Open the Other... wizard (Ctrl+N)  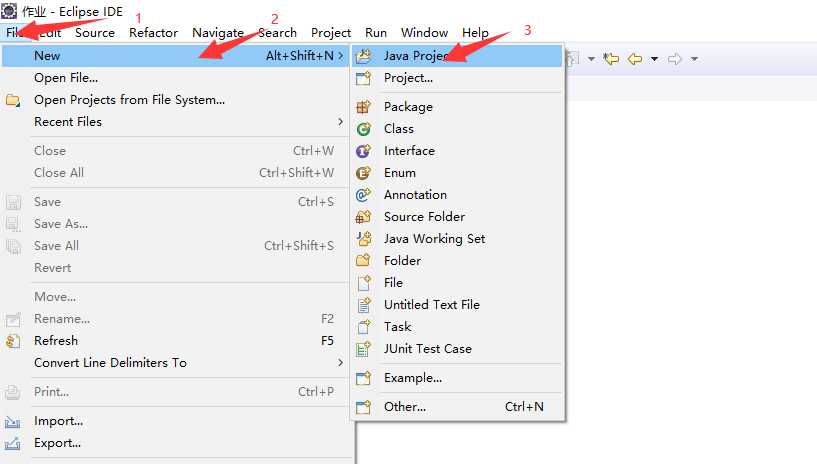(457, 407)
